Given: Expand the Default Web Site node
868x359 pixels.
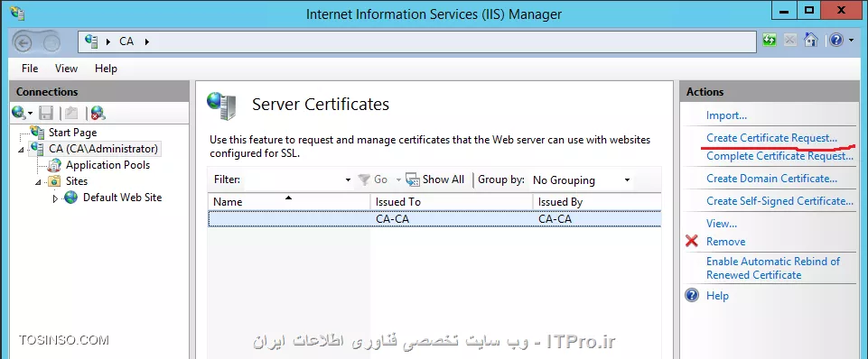Looking at the screenshot, I should tap(55, 198).
